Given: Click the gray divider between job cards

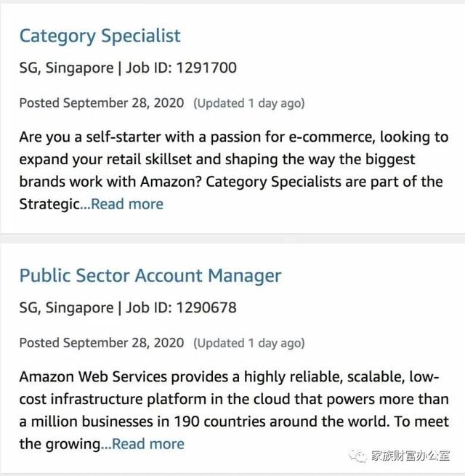Looking at the screenshot, I should tap(232, 238).
